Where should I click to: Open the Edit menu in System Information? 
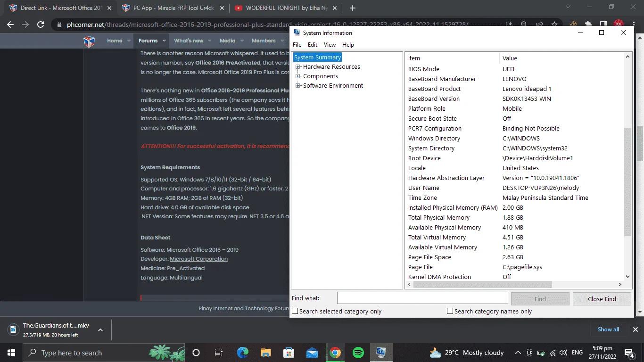point(313,45)
